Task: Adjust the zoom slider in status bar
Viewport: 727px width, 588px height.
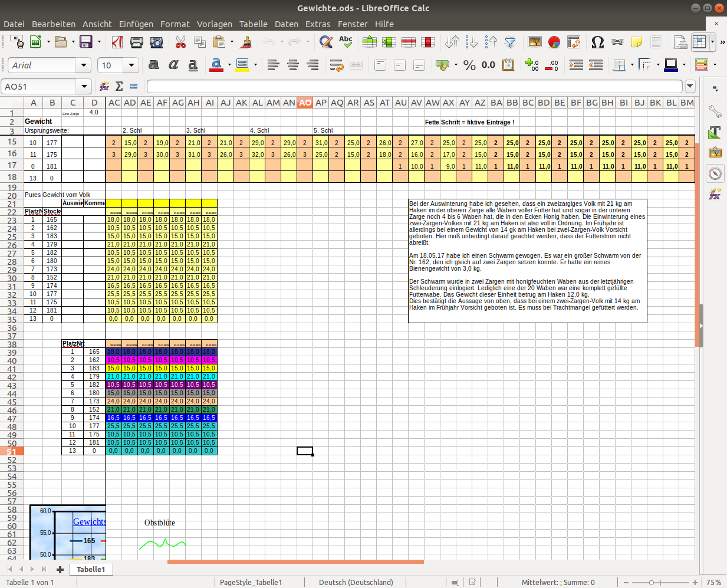Action: tap(651, 582)
